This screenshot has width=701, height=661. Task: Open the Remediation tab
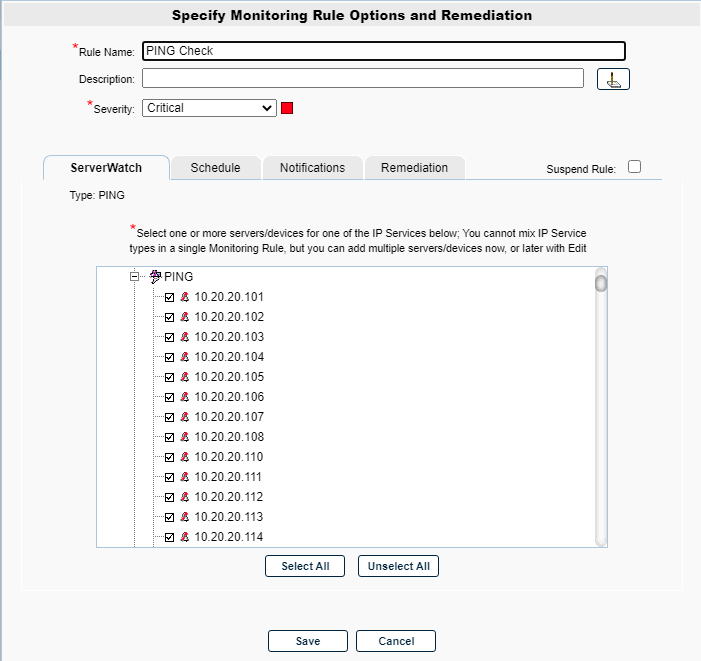(x=414, y=168)
